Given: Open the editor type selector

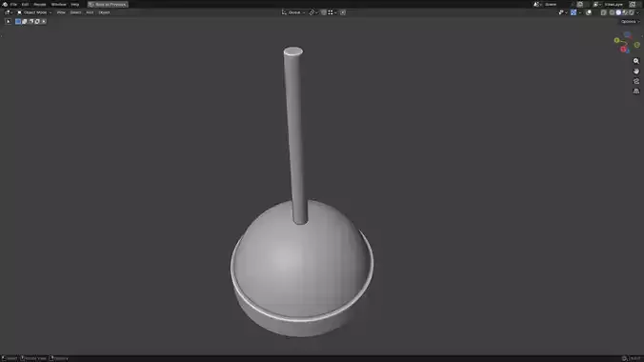Looking at the screenshot, I should [9, 12].
